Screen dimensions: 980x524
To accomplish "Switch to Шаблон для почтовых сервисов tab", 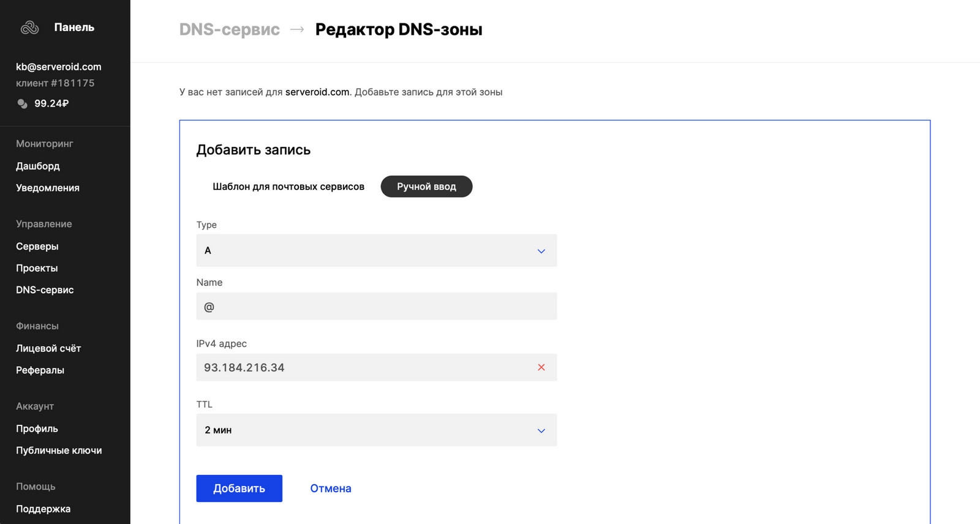I will click(x=288, y=187).
